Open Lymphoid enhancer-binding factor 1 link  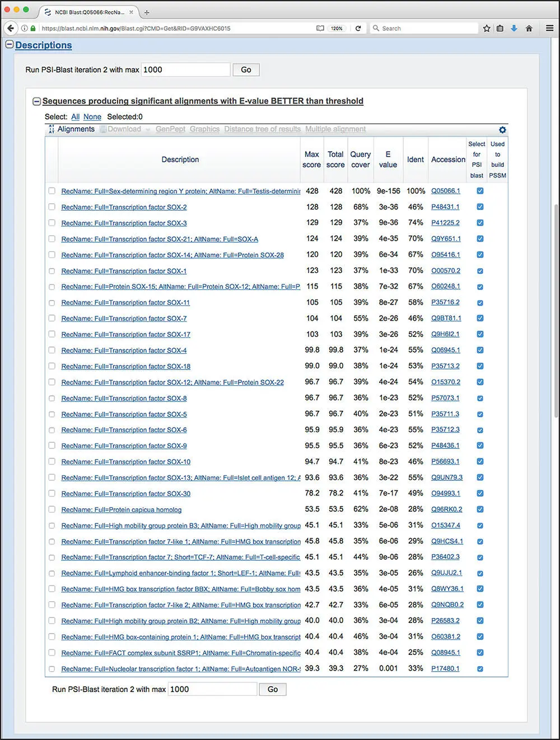[181, 573]
